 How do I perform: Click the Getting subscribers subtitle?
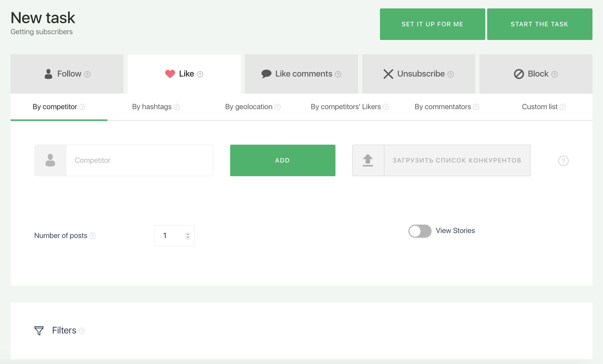(42, 32)
